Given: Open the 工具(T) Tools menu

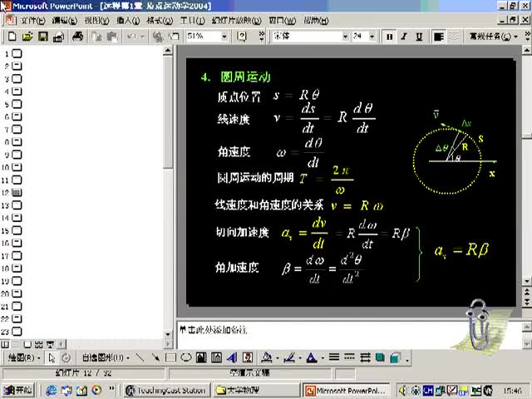Looking at the screenshot, I should (192, 21).
